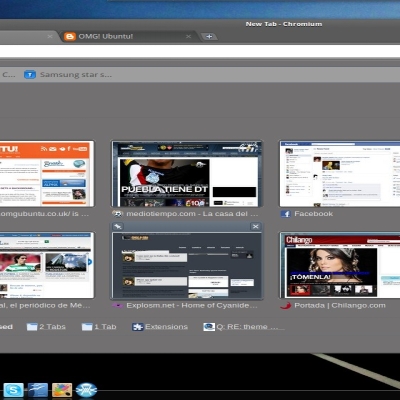Viewport: 400px width, 400px height.
Task: Click the mediotiempo.com link label
Action: pyautogui.click(x=192, y=214)
